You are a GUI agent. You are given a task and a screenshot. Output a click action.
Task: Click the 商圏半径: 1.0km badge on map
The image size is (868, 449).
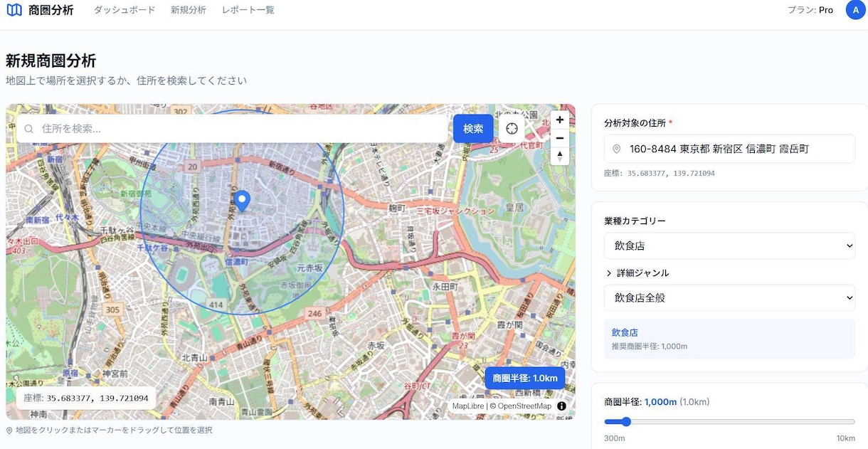coord(525,378)
